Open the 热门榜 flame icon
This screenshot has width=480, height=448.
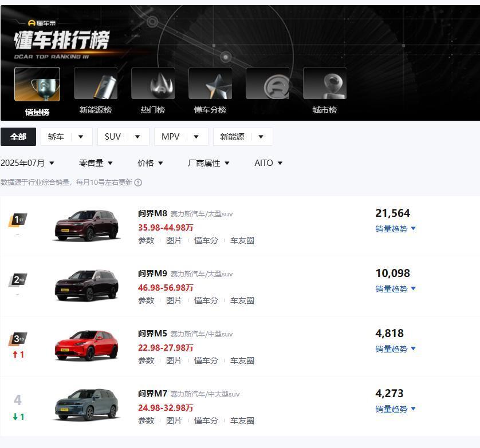click(153, 83)
